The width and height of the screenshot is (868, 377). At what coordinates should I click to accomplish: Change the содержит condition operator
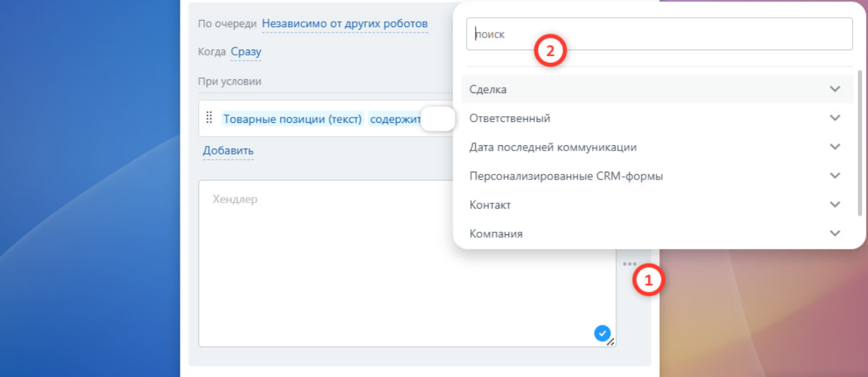(395, 120)
